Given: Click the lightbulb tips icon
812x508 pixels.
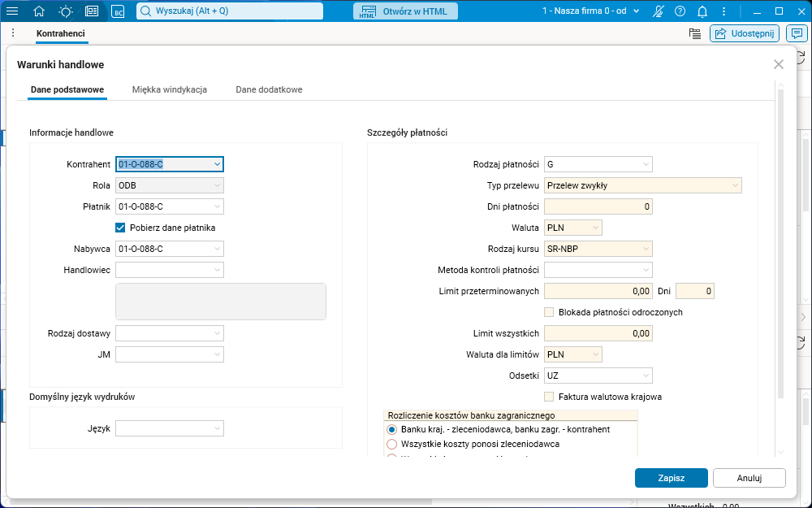Looking at the screenshot, I should click(65, 11).
